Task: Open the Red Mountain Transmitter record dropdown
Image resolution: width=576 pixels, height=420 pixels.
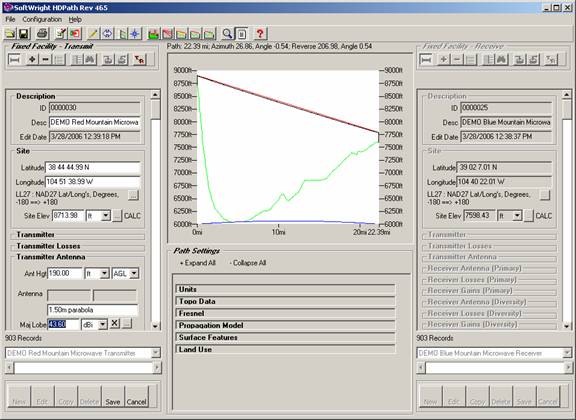Action: click(156, 353)
